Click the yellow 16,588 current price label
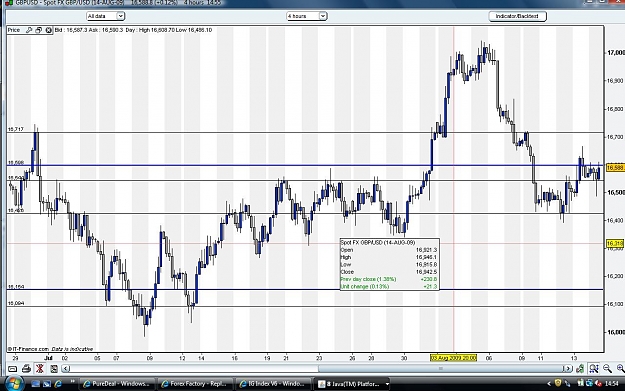The width and height of the screenshot is (625, 391). 615,168
